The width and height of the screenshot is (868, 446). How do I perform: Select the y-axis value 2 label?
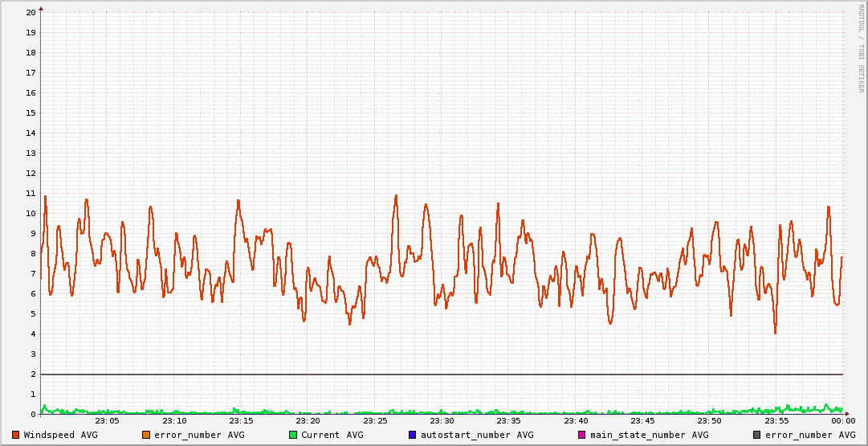(x=33, y=374)
